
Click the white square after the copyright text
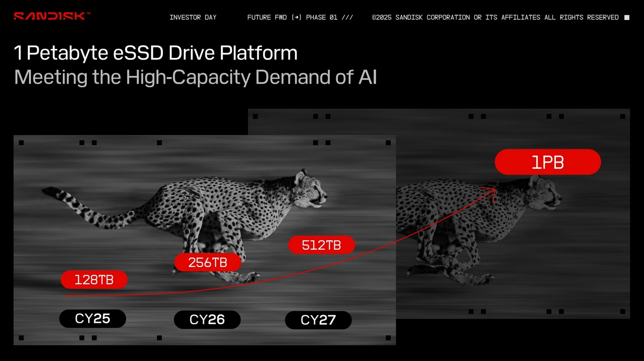click(x=627, y=17)
